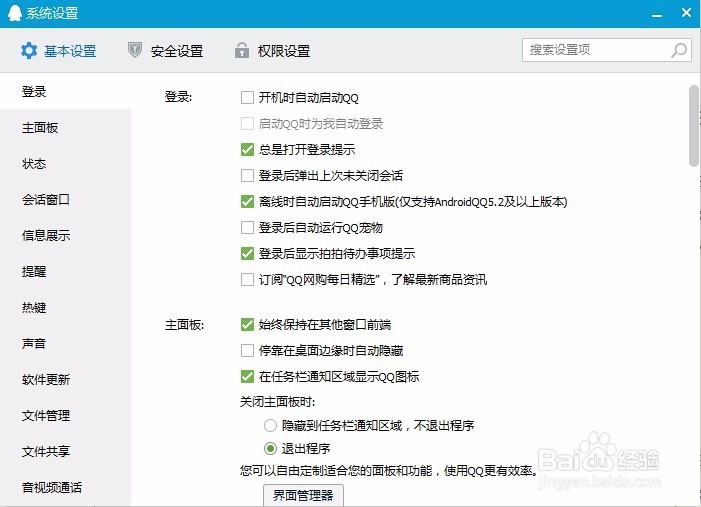The width and height of the screenshot is (701, 507).
Task: Select 隐藏到任务栏通知区域 radio option
Action: [x=270, y=425]
